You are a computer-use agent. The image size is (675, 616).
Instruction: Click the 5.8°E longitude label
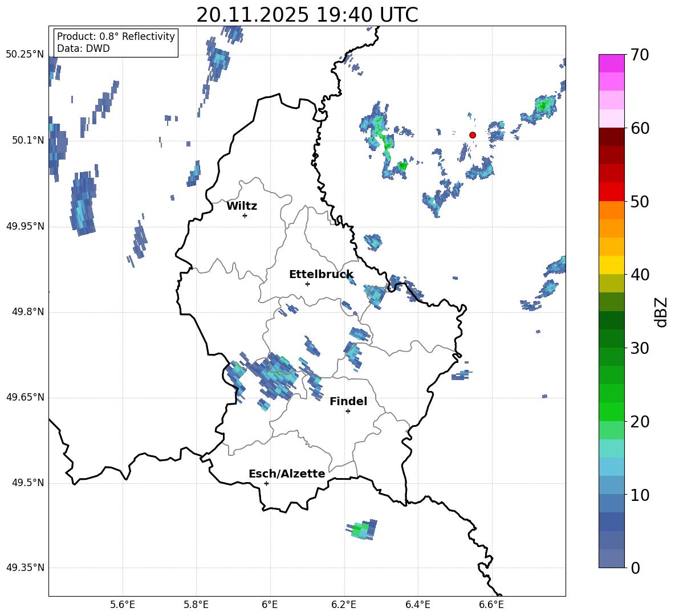196,605
